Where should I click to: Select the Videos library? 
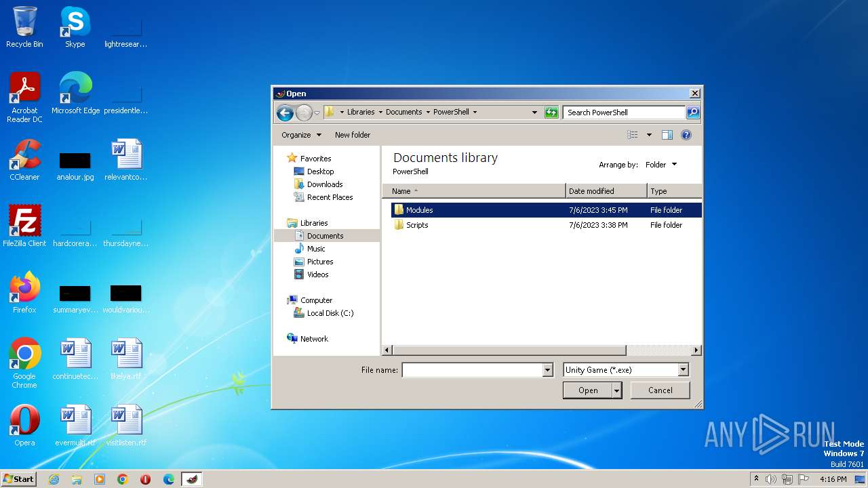coord(317,274)
